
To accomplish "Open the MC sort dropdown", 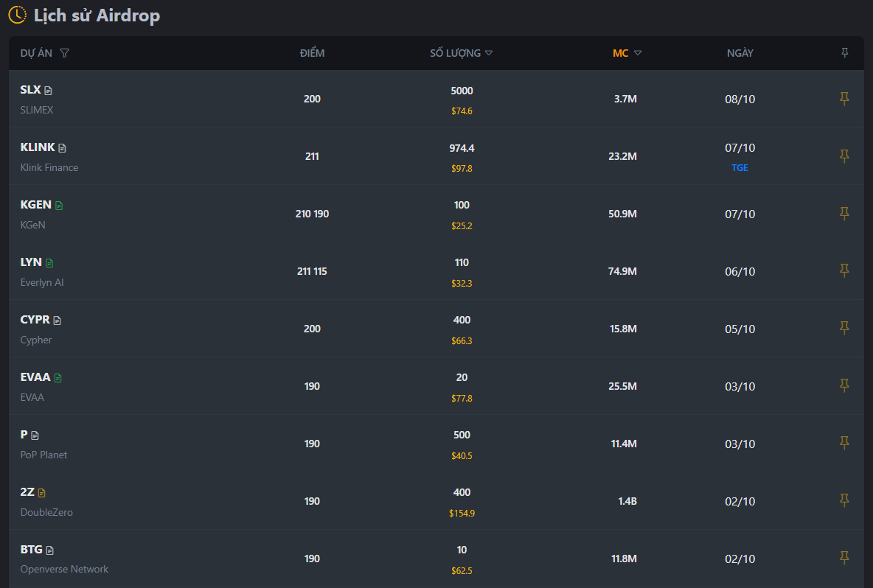I will (639, 52).
